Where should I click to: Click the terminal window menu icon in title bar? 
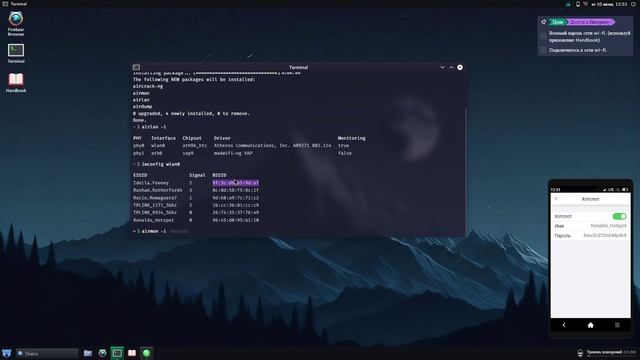[136, 67]
